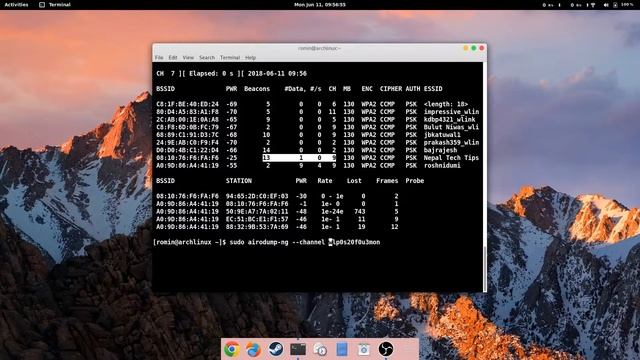Image resolution: width=640 pixels, height=360 pixels.
Task: Open the Edit menu in Terminal
Action: tap(173, 58)
